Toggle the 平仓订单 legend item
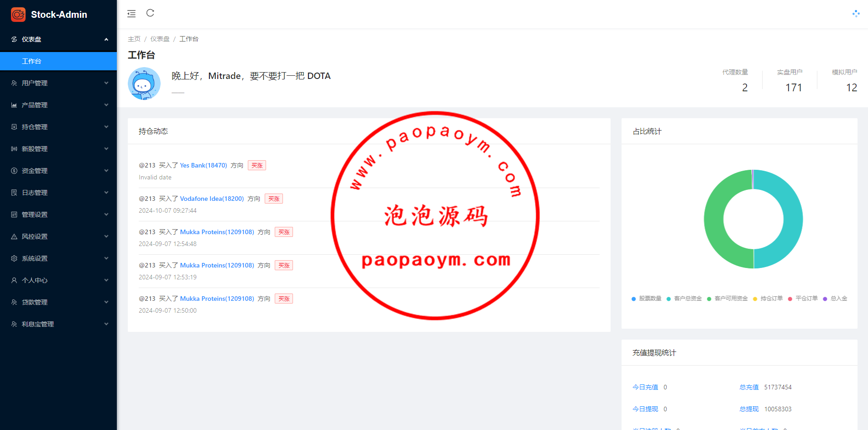This screenshot has height=430, width=868. pyautogui.click(x=803, y=299)
